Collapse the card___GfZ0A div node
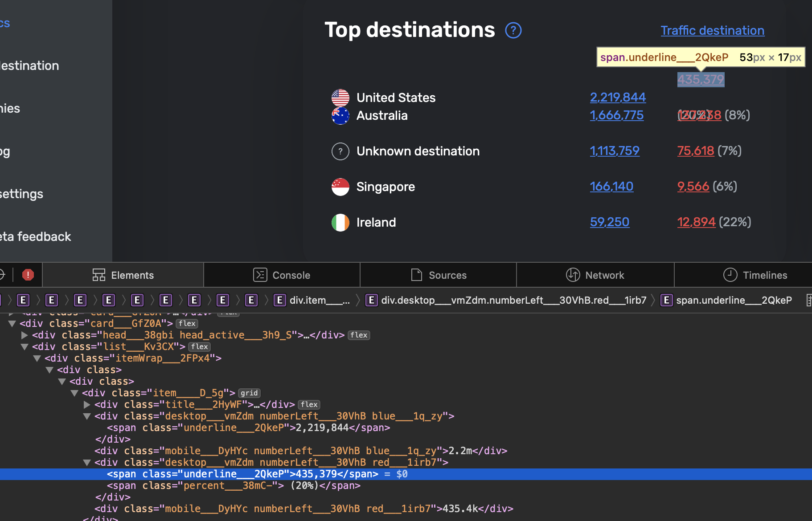Image resolution: width=812 pixels, height=521 pixels. coord(12,323)
